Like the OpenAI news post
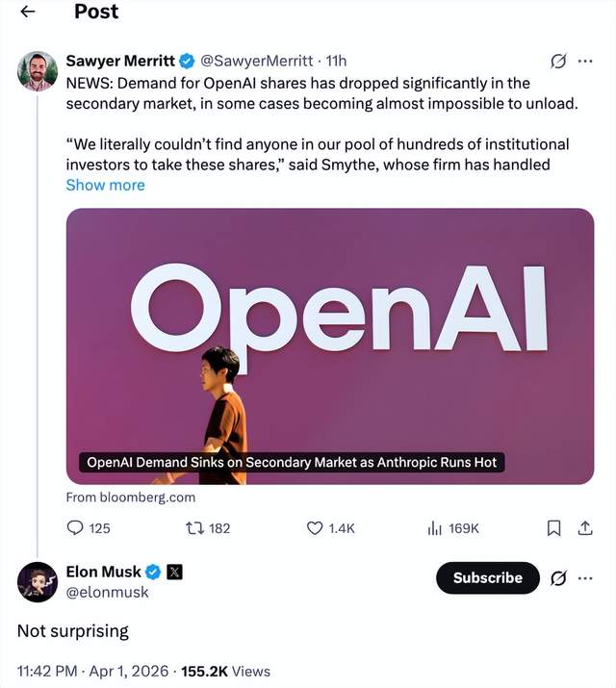This screenshot has width=616, height=688. [x=314, y=527]
